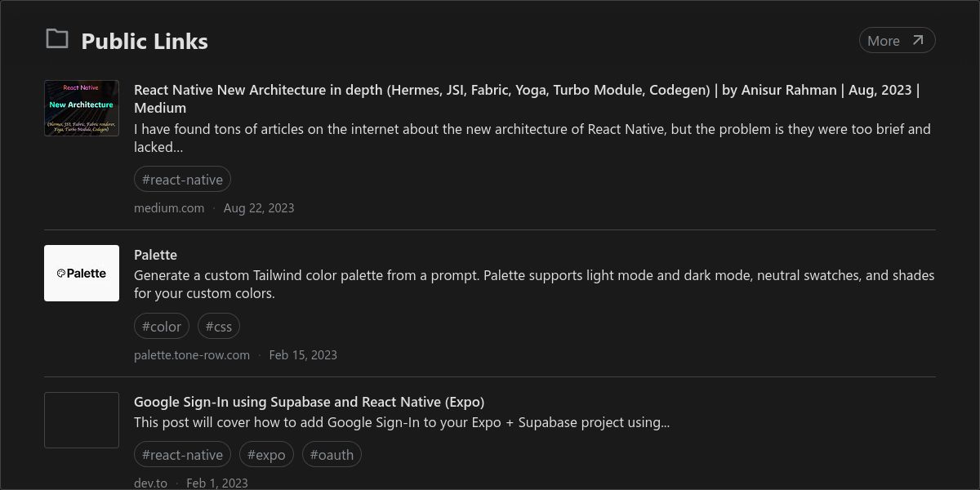Open the Palette logo thumbnail
980x490 pixels.
pyautogui.click(x=82, y=273)
